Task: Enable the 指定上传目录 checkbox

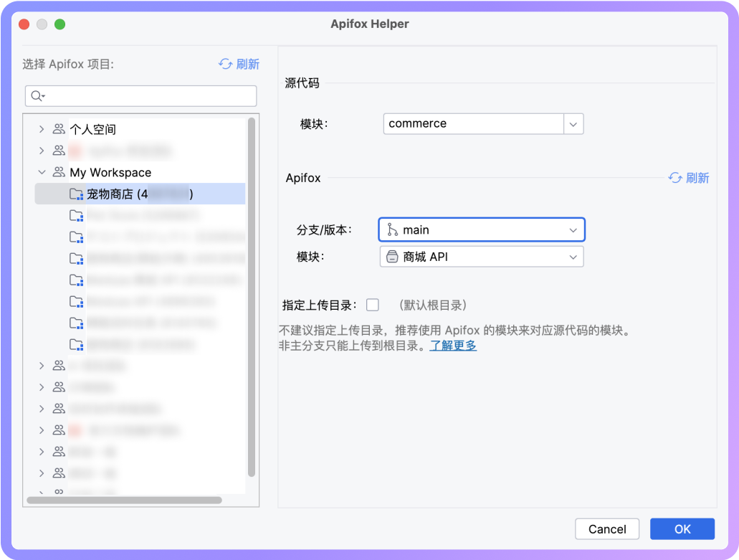Action: click(372, 305)
